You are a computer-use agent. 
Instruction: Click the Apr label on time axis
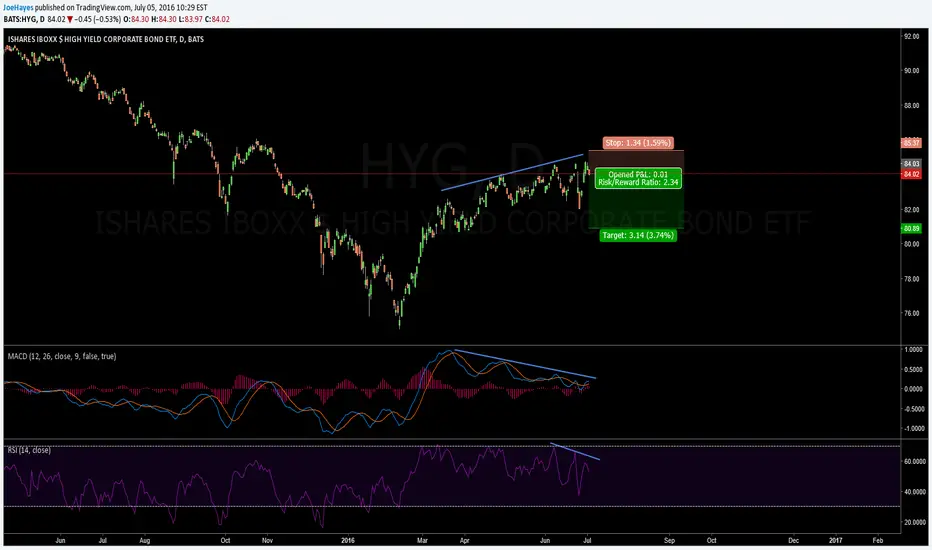pyautogui.click(x=465, y=540)
